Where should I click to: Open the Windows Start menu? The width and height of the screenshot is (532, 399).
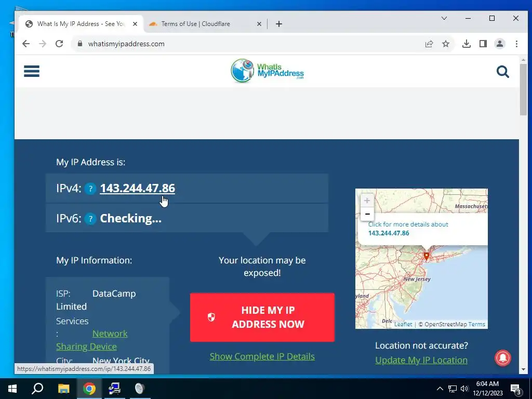(x=12, y=389)
